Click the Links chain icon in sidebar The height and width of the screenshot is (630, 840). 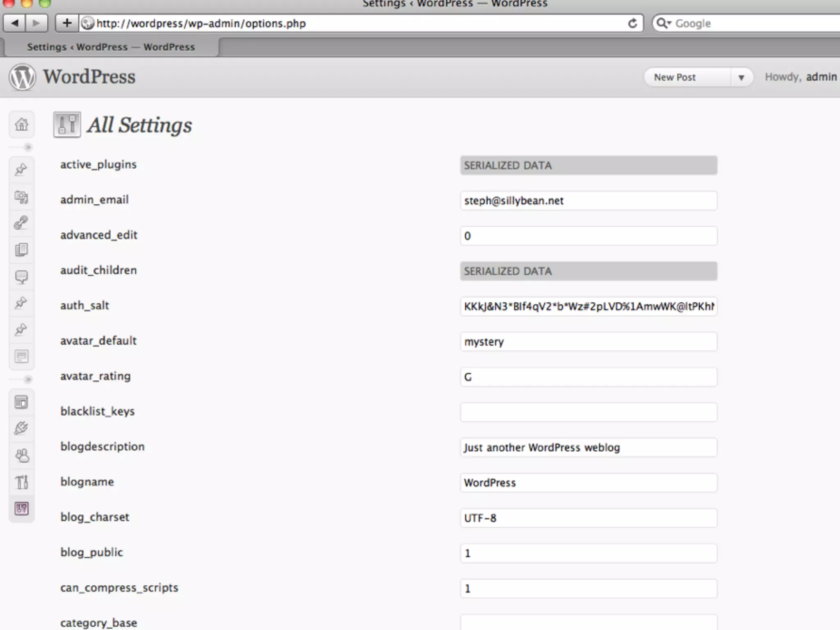tap(21, 223)
